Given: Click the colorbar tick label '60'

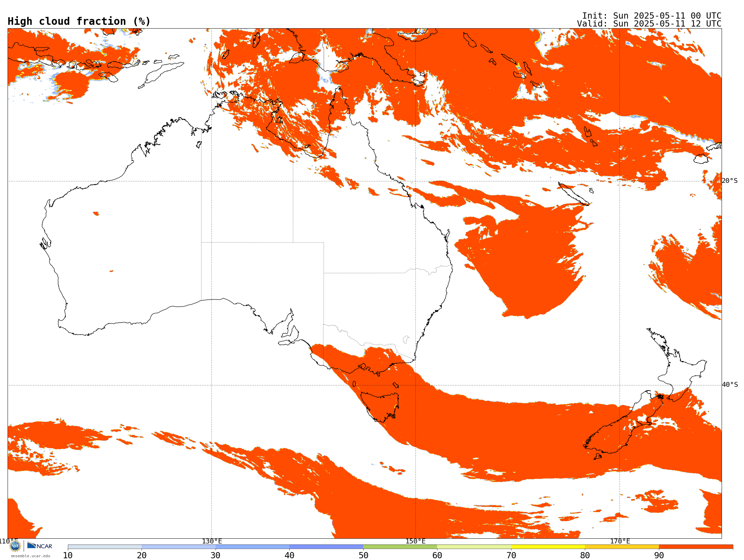Looking at the screenshot, I should point(437,556).
